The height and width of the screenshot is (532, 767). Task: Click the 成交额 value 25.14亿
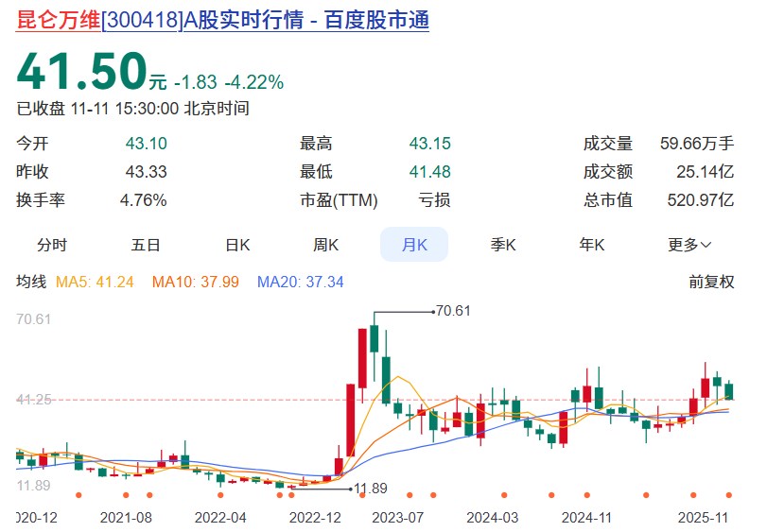tap(706, 172)
